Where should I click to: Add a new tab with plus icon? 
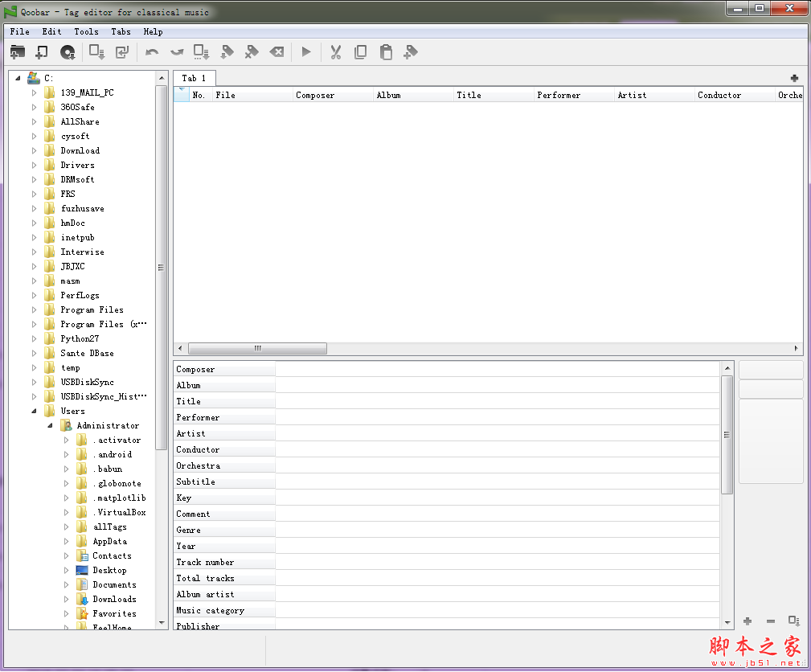794,78
